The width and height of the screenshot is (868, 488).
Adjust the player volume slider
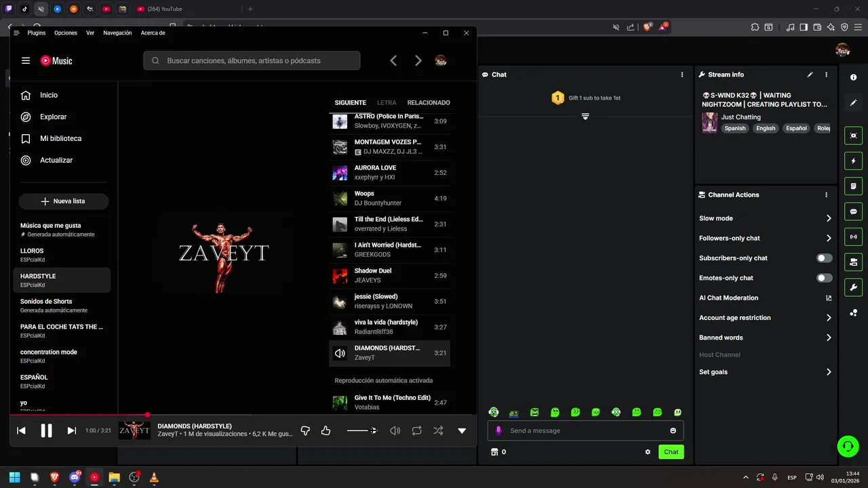coord(361,430)
